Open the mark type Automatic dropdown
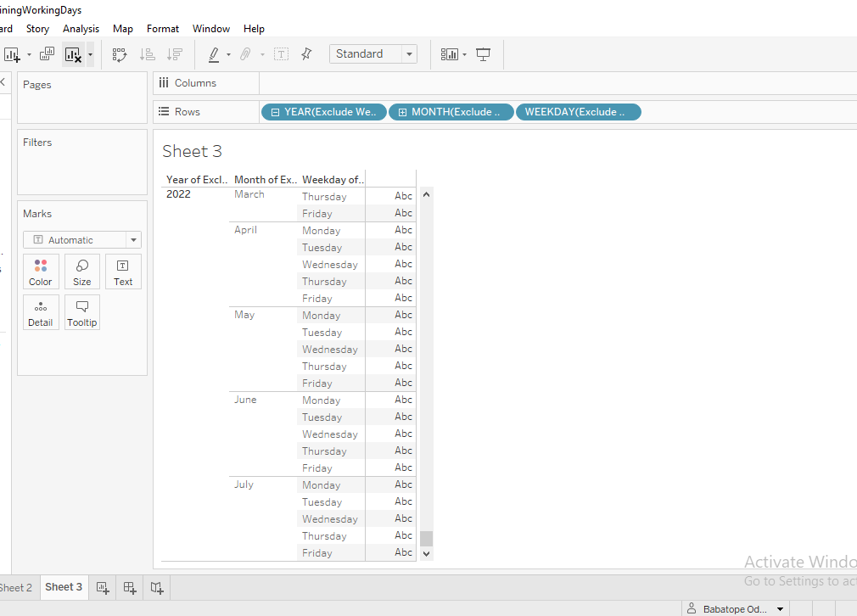The height and width of the screenshot is (616, 857). [x=132, y=239]
